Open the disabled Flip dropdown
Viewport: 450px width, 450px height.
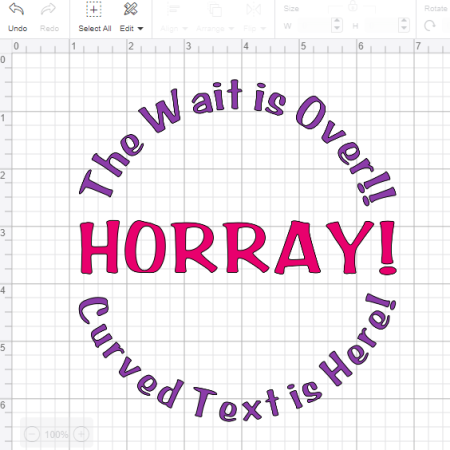[x=254, y=29]
